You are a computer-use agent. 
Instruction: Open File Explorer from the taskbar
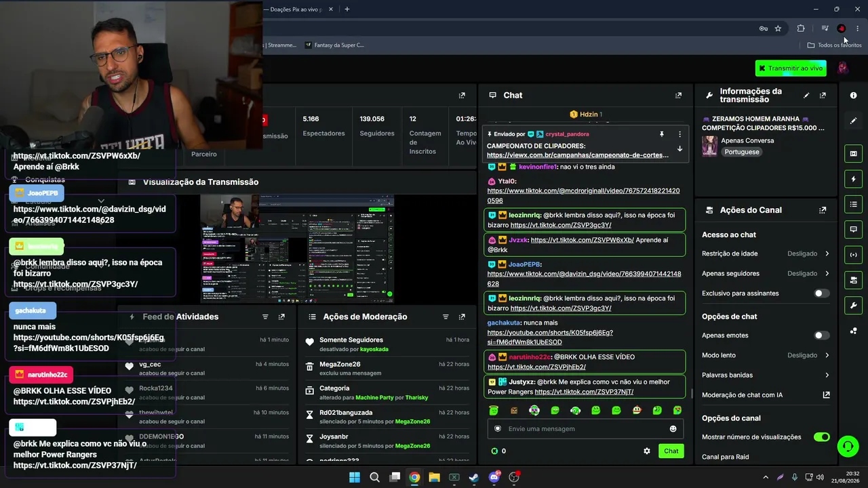pyautogui.click(x=434, y=477)
